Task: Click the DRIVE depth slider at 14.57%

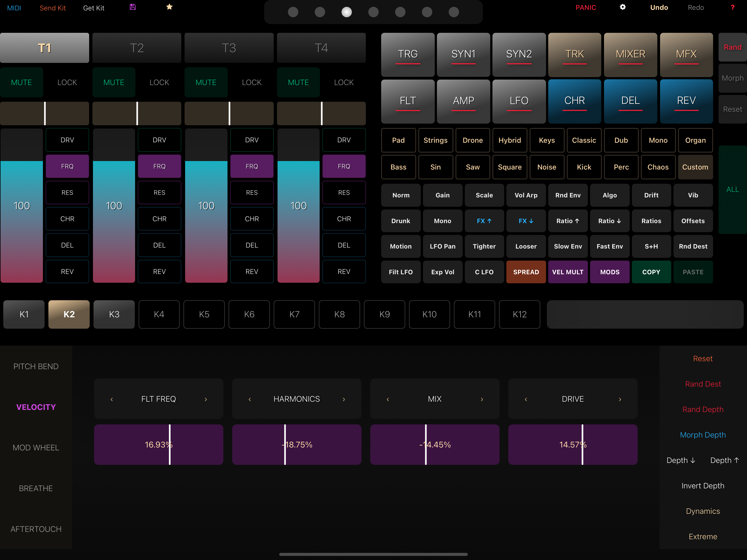Action: click(573, 445)
